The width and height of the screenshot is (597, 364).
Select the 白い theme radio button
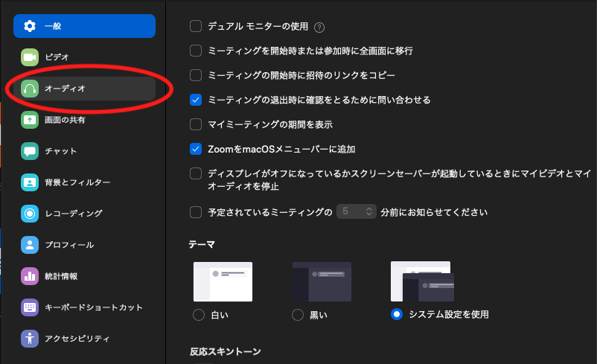coord(199,315)
